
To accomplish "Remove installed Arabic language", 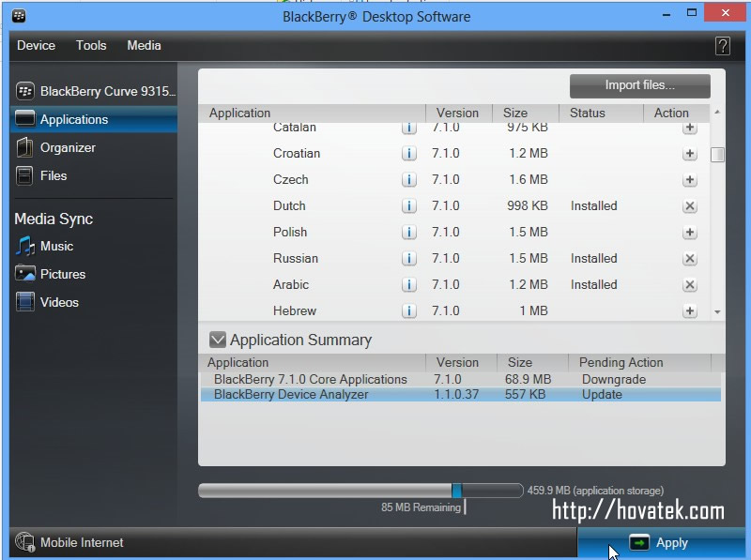I will (x=690, y=285).
